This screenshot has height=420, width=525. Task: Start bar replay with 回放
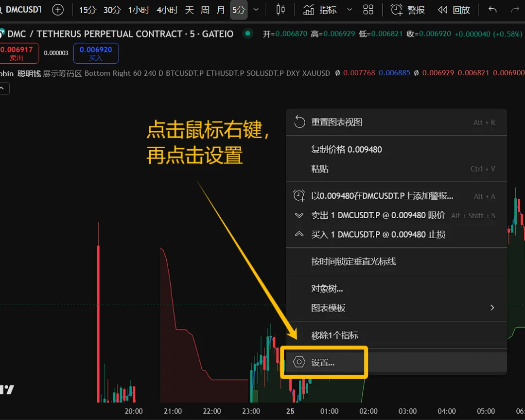[454, 10]
